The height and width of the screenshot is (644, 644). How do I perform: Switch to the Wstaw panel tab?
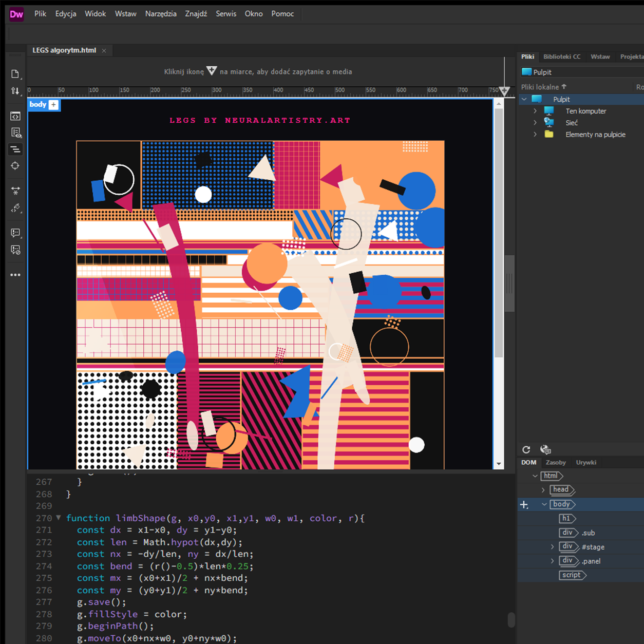(600, 56)
